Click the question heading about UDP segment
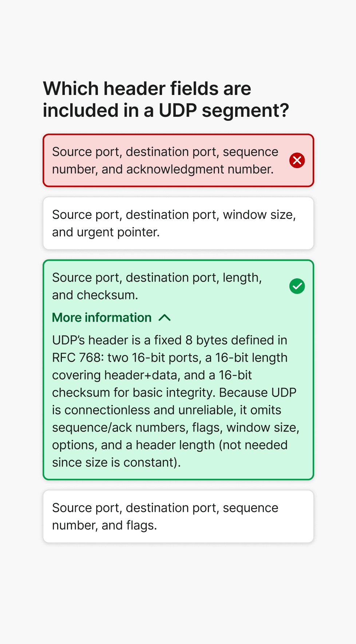Viewport: 356px width, 644px height. pyautogui.click(x=166, y=99)
